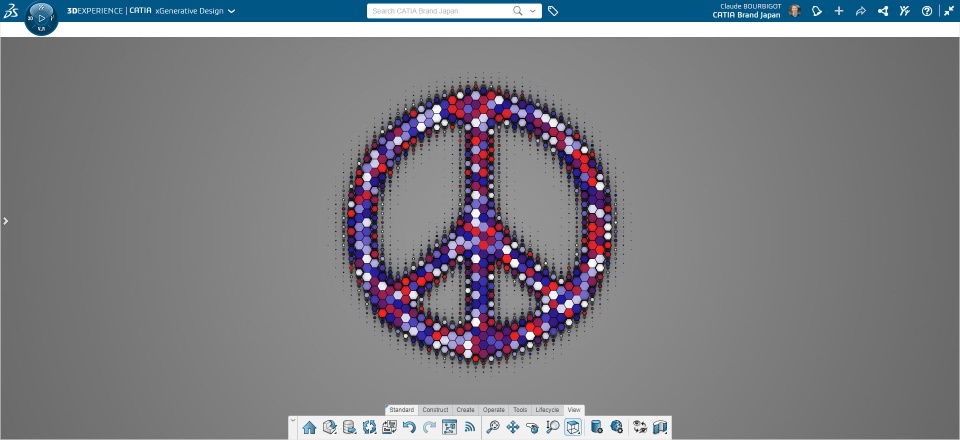The height and width of the screenshot is (440, 960).
Task: Activate the Pan four-arrow tool
Action: [512, 427]
